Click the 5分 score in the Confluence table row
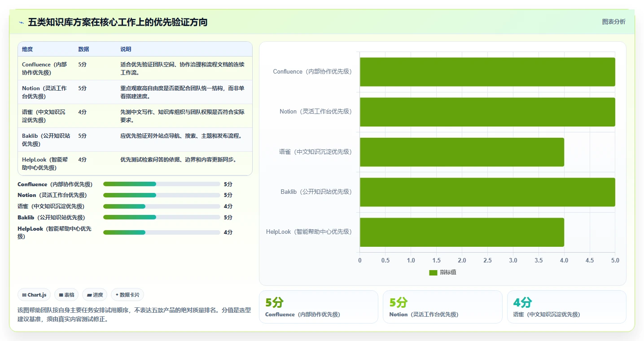The height and width of the screenshot is (341, 644). pyautogui.click(x=83, y=64)
